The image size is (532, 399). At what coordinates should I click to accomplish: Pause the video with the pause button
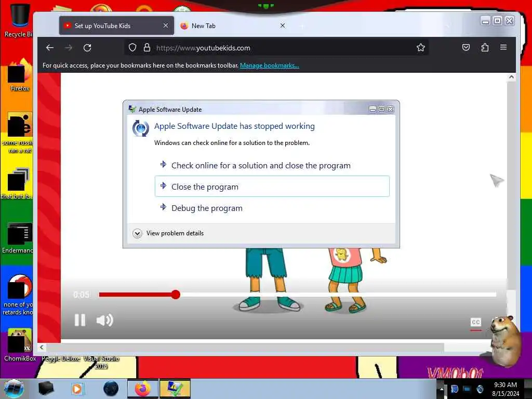(80, 320)
